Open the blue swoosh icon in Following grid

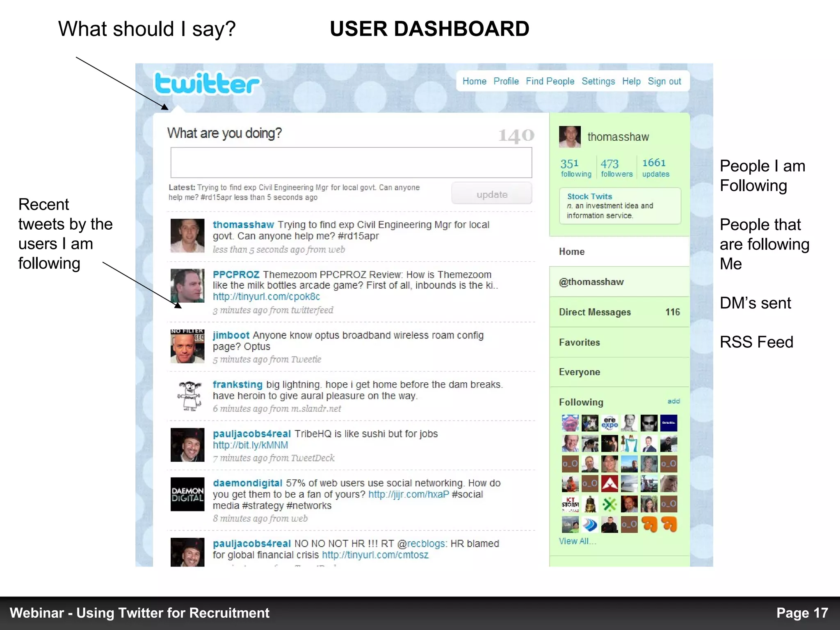(590, 524)
